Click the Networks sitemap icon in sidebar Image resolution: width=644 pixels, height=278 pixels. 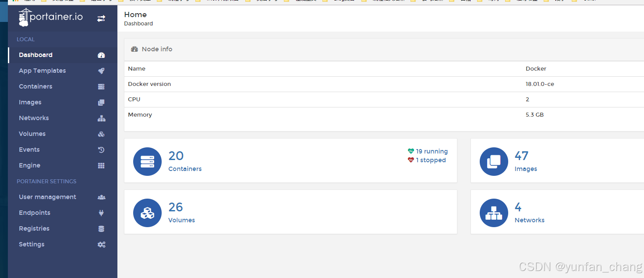click(101, 118)
